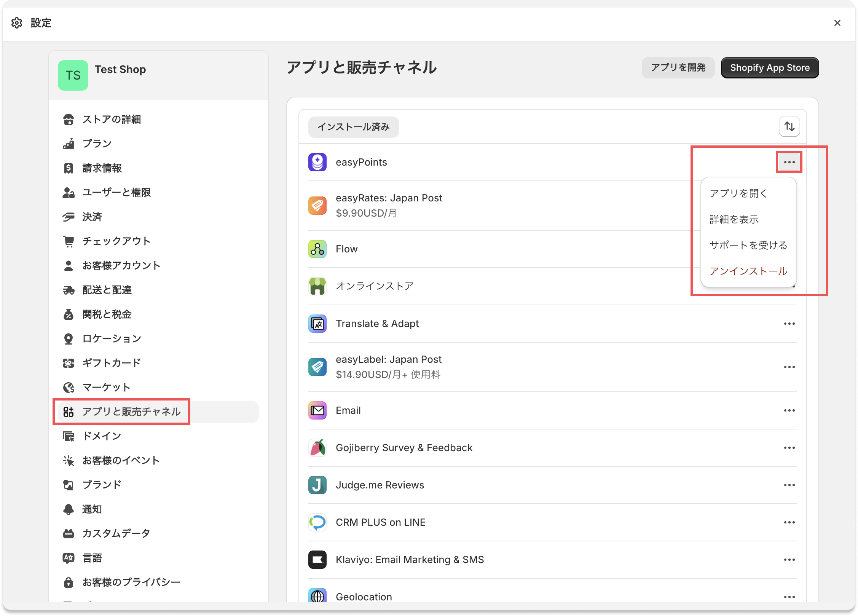Image resolution: width=858 pixels, height=616 pixels.
Task: Click the オンラインストア channel icon
Action: click(x=317, y=286)
